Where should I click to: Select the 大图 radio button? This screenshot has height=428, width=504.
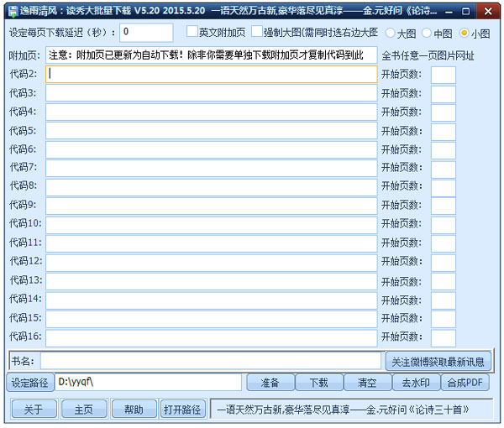pos(391,33)
